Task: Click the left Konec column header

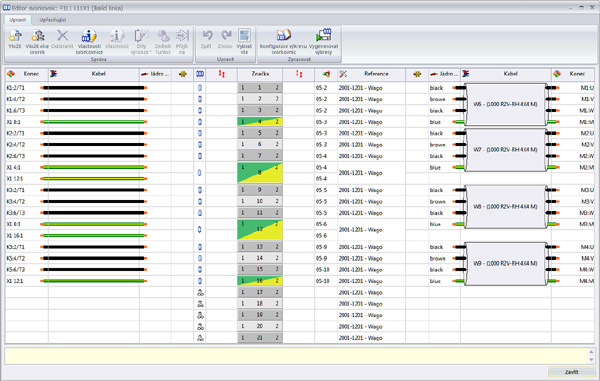Action: coord(27,74)
